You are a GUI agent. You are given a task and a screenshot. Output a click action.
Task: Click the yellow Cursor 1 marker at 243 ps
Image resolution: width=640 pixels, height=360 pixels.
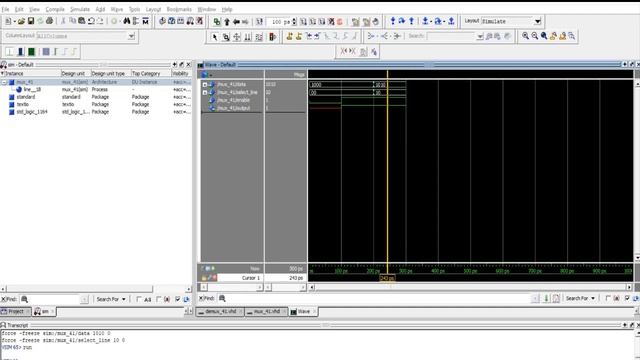coord(387,278)
